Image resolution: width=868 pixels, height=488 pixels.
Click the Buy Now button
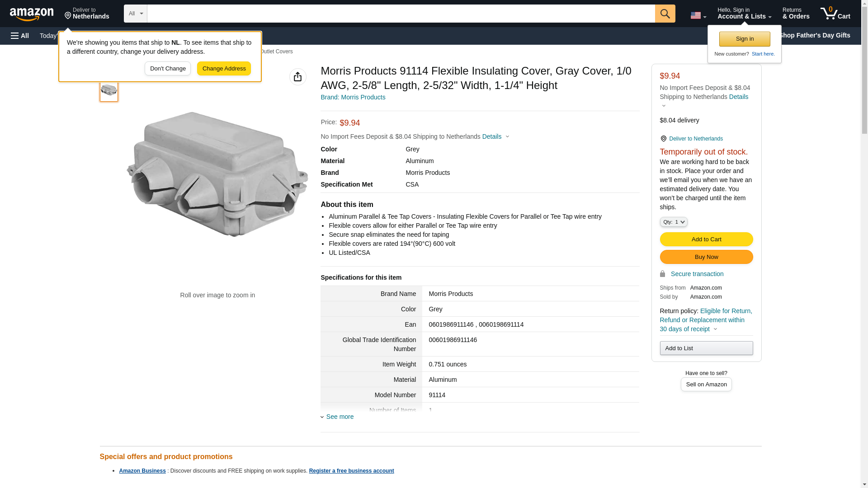click(706, 257)
